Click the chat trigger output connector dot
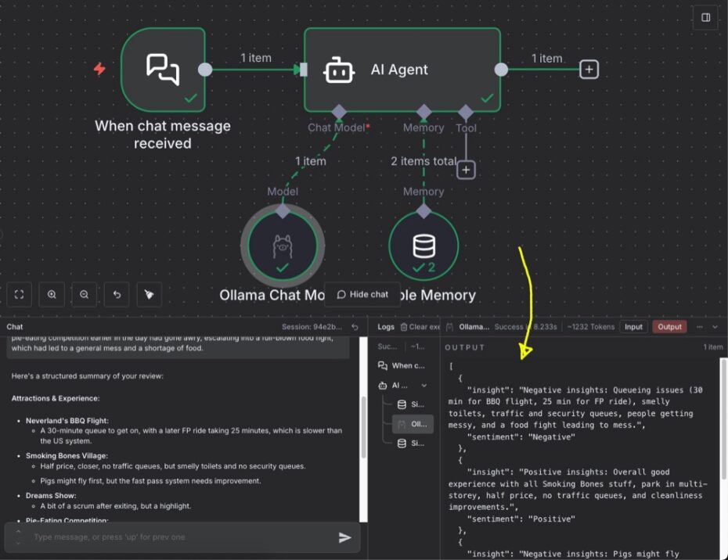 tap(205, 70)
